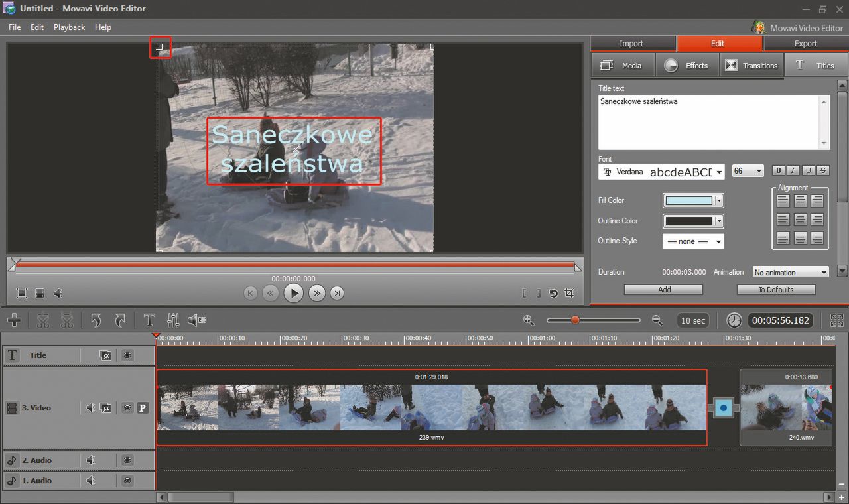Viewport: 849px width, 504px height.
Task: Open the Outline Style none dropdown
Action: [693, 241]
